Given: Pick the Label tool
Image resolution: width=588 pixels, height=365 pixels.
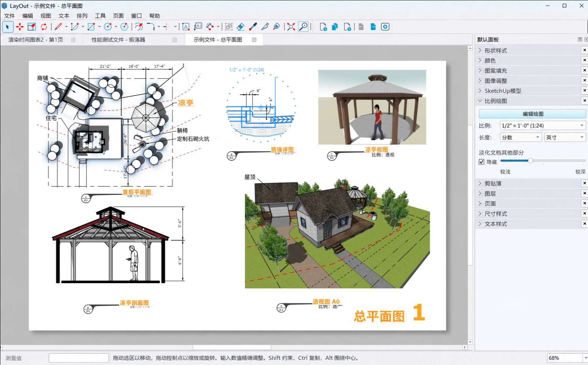Looking at the screenshot, I should (x=198, y=27).
